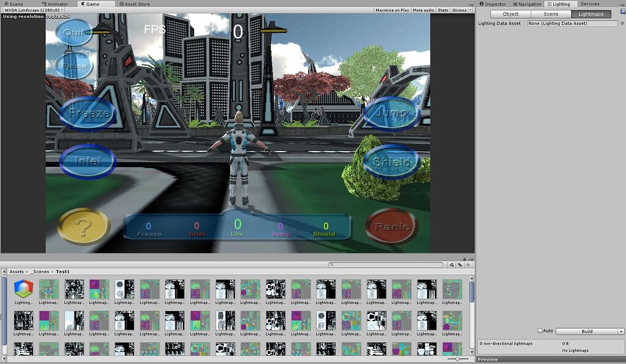Switch to the Asset Store tab
The width and height of the screenshot is (626, 364).
coord(136,4)
